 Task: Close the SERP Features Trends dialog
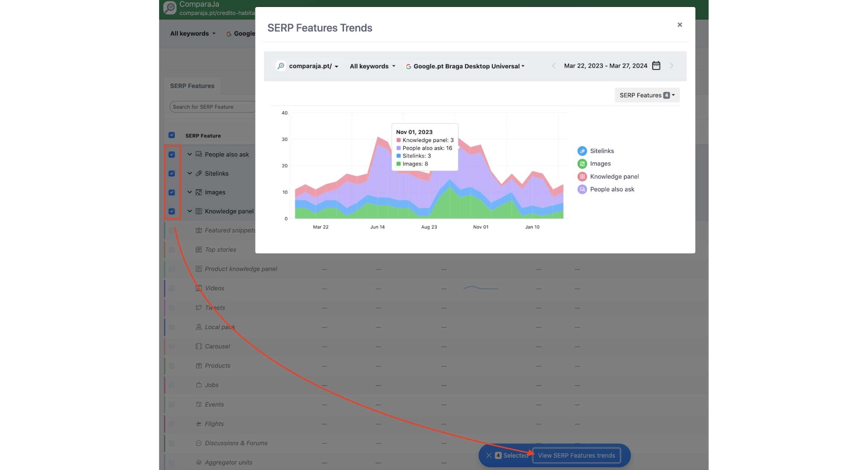click(x=680, y=25)
